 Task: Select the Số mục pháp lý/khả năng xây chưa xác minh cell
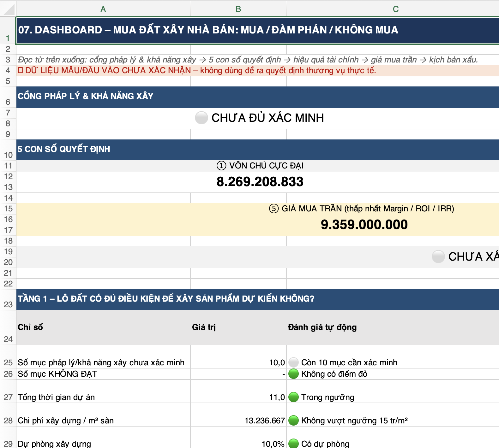103,357
